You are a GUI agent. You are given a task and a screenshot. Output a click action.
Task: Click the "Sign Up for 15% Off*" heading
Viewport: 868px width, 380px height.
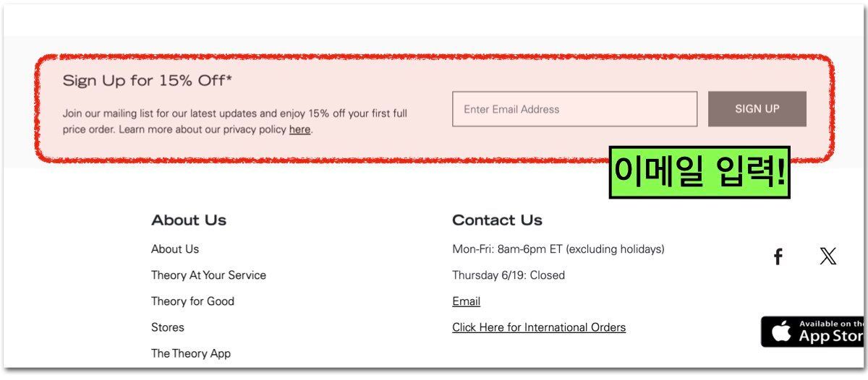[x=148, y=81]
